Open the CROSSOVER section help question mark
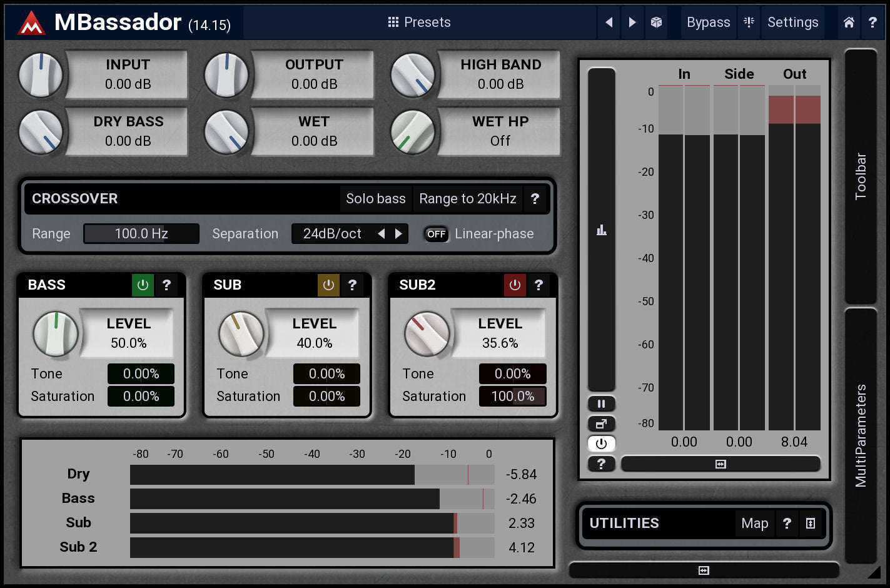This screenshot has height=588, width=890. pyautogui.click(x=535, y=199)
